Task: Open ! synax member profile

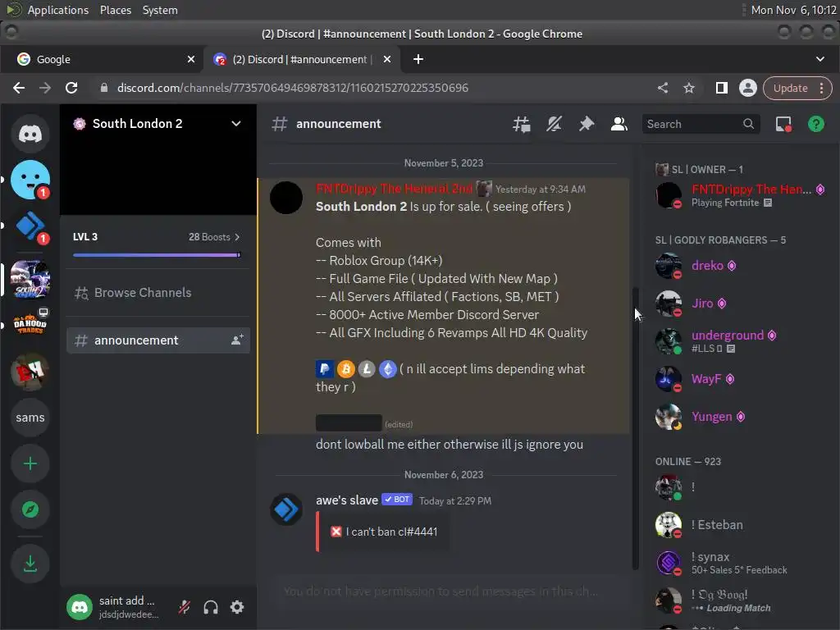Action: pos(742,563)
